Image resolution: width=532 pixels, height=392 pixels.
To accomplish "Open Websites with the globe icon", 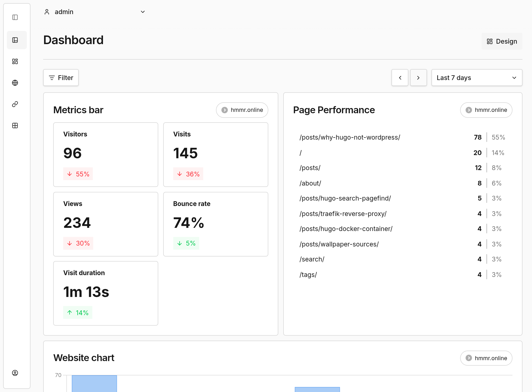I will click(15, 83).
